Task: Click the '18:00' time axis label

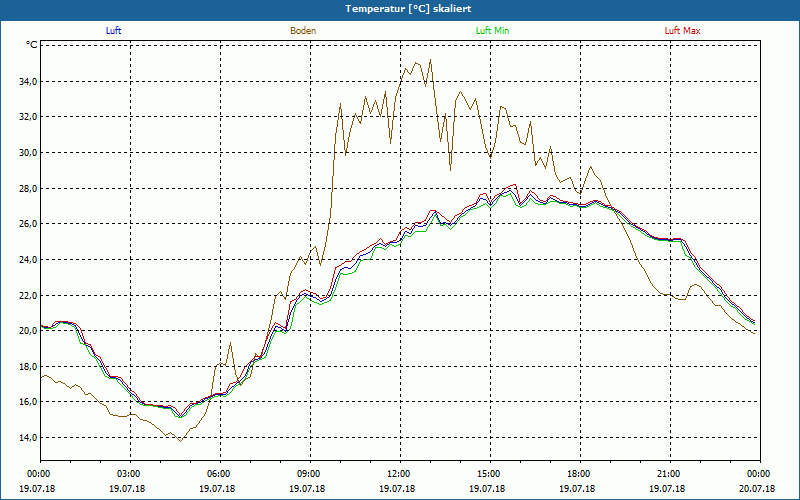Action: click(580, 474)
